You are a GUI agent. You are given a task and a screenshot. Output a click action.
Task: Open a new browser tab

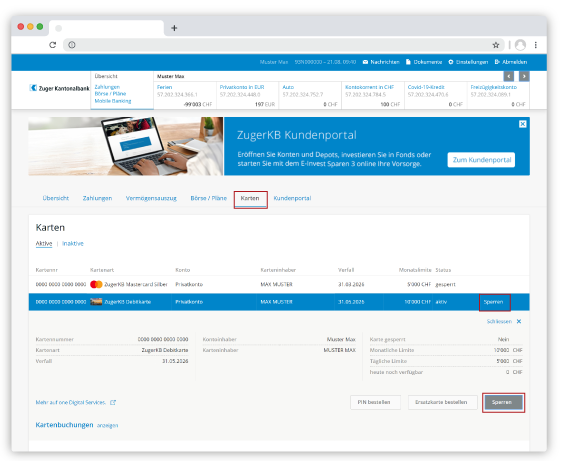pyautogui.click(x=174, y=28)
